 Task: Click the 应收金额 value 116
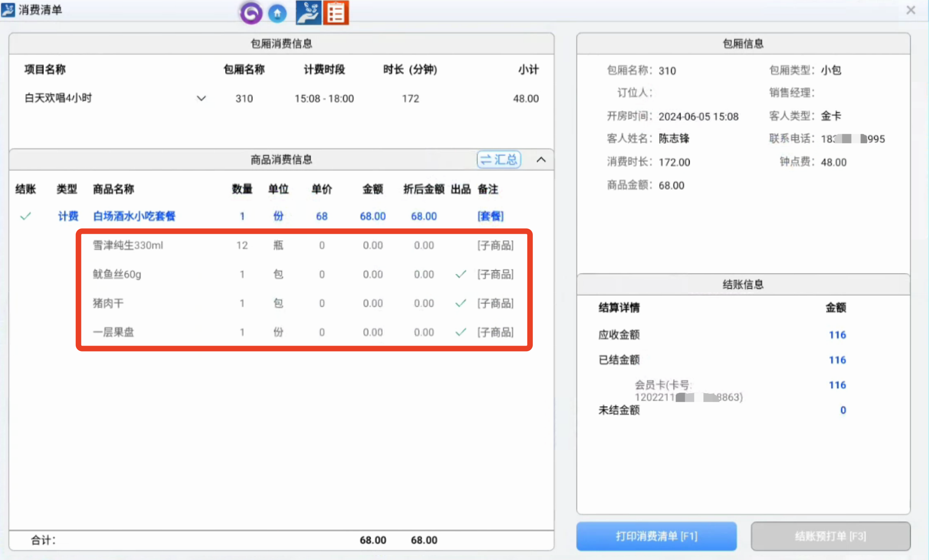[x=837, y=335]
